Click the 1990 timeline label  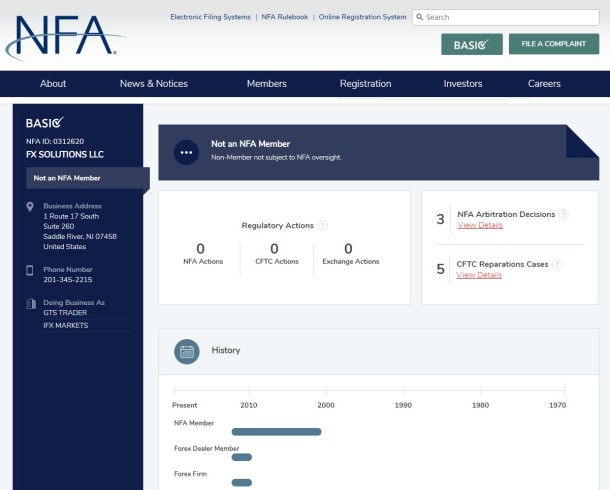pos(403,405)
